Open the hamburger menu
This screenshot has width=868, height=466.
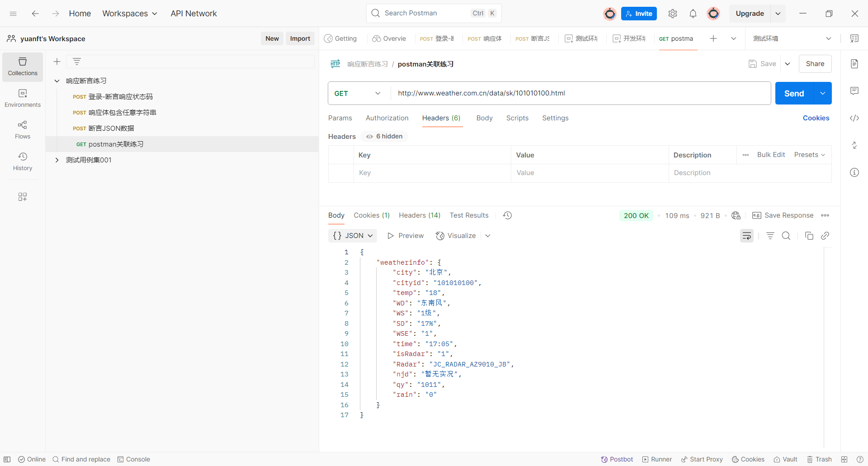13,14
